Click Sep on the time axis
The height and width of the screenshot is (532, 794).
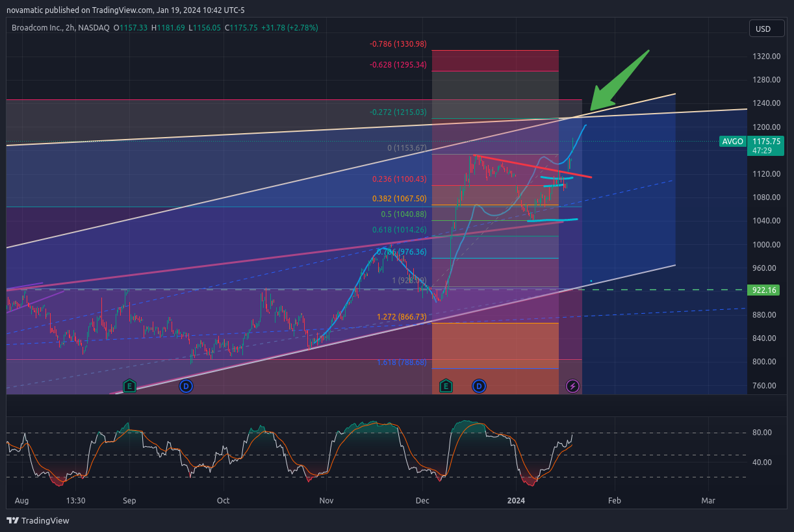(x=129, y=501)
